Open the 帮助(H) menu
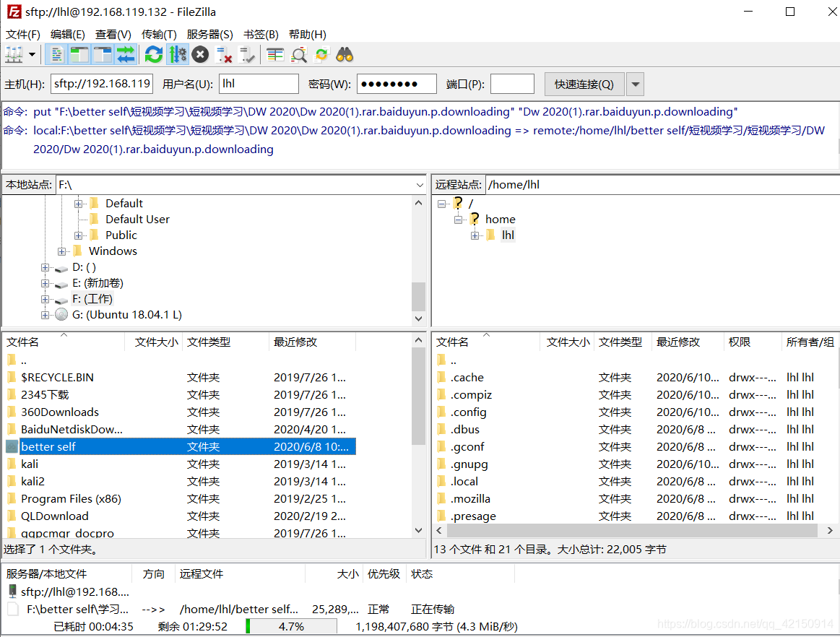The height and width of the screenshot is (637, 840). (x=308, y=34)
